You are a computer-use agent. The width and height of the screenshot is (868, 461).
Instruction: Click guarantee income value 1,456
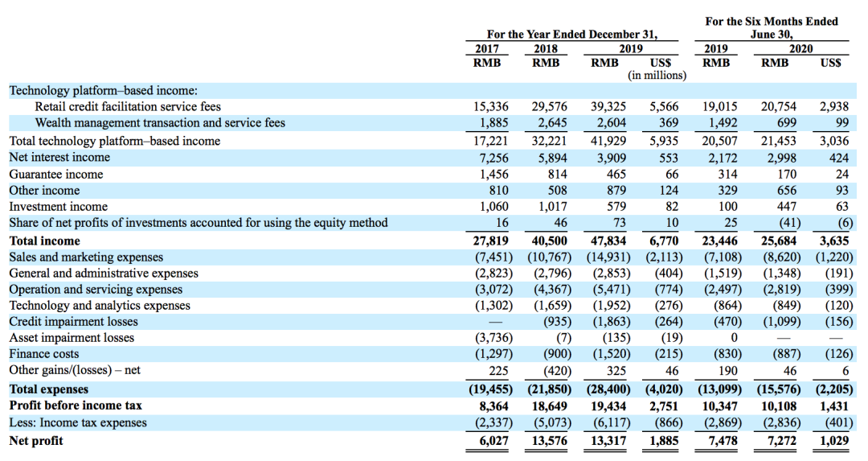(x=493, y=174)
